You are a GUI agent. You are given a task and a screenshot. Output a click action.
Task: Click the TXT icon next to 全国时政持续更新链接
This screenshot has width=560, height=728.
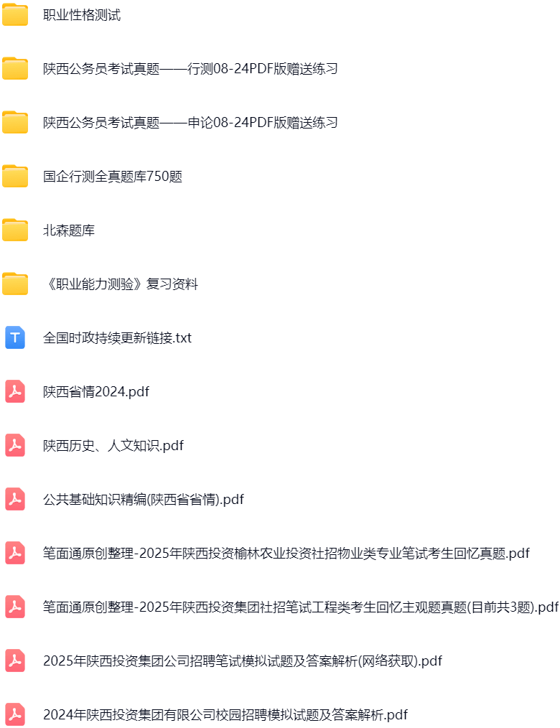(14, 338)
